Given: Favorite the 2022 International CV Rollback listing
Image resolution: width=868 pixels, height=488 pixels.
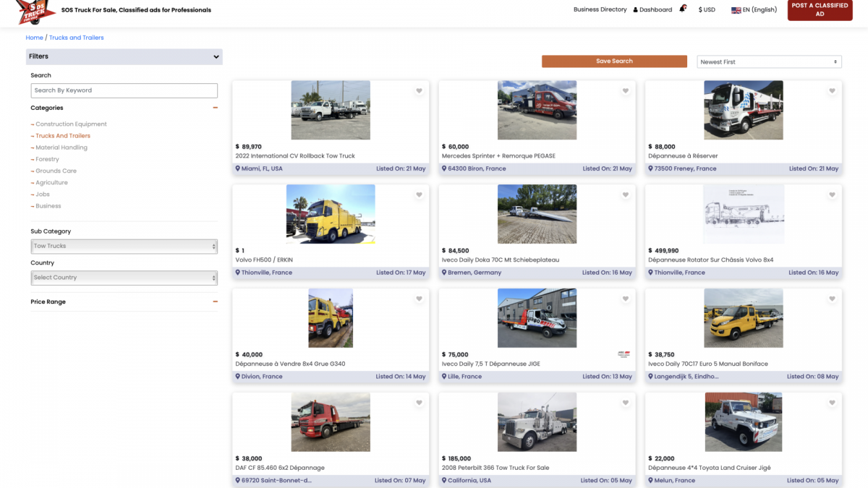Looking at the screenshot, I should click(419, 91).
